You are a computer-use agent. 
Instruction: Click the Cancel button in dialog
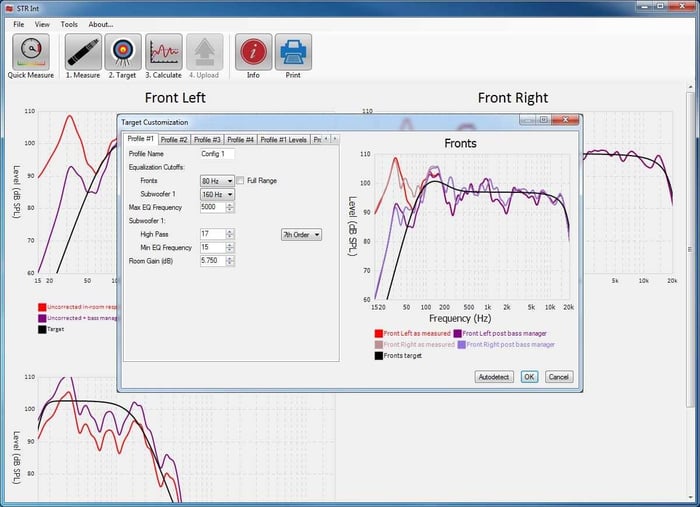tap(558, 377)
